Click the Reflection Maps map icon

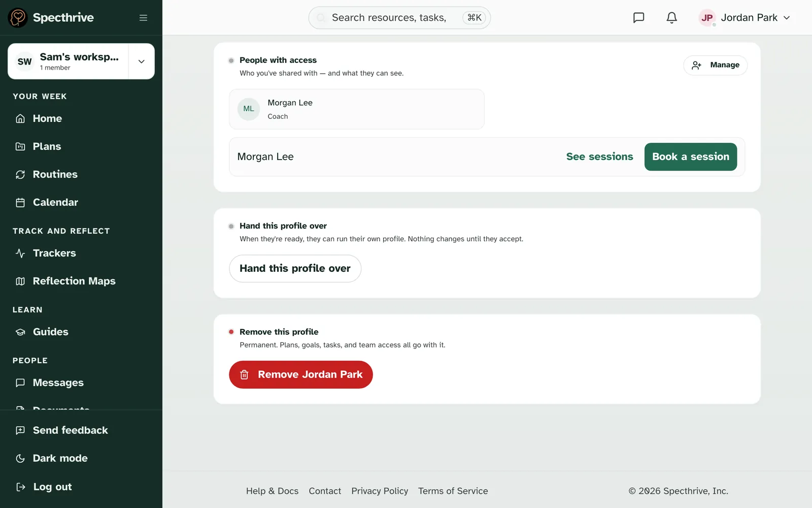[20, 281]
